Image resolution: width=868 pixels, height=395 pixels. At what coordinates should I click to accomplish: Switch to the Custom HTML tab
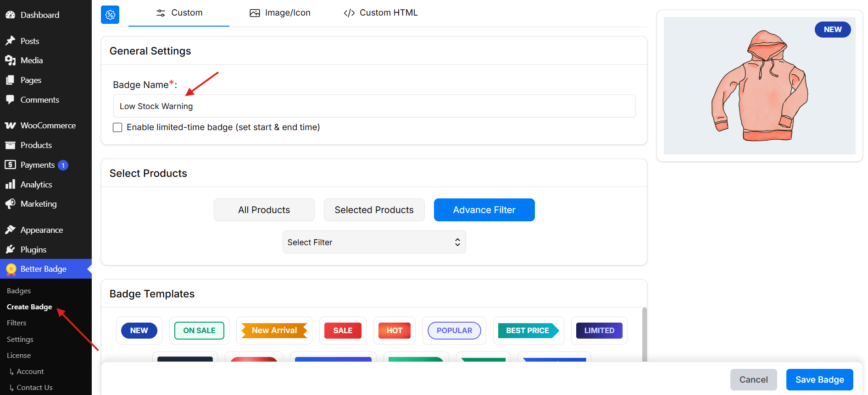[x=381, y=13]
